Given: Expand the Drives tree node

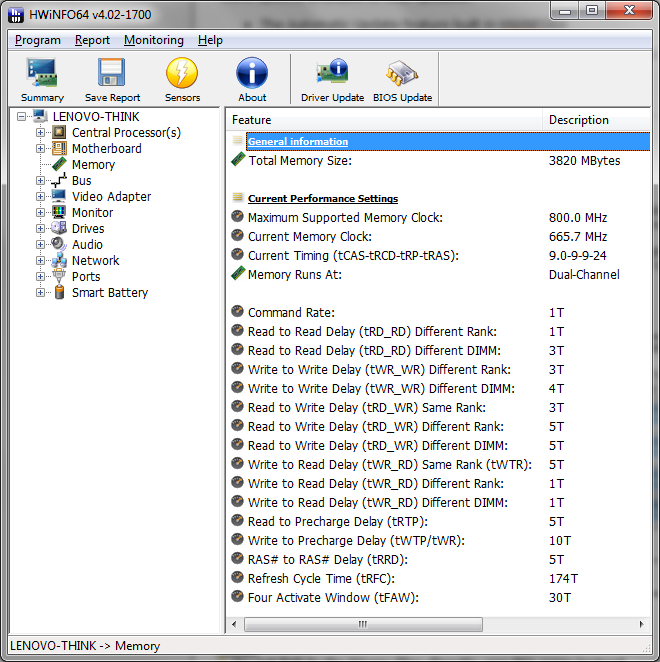Looking at the screenshot, I should click(41, 229).
